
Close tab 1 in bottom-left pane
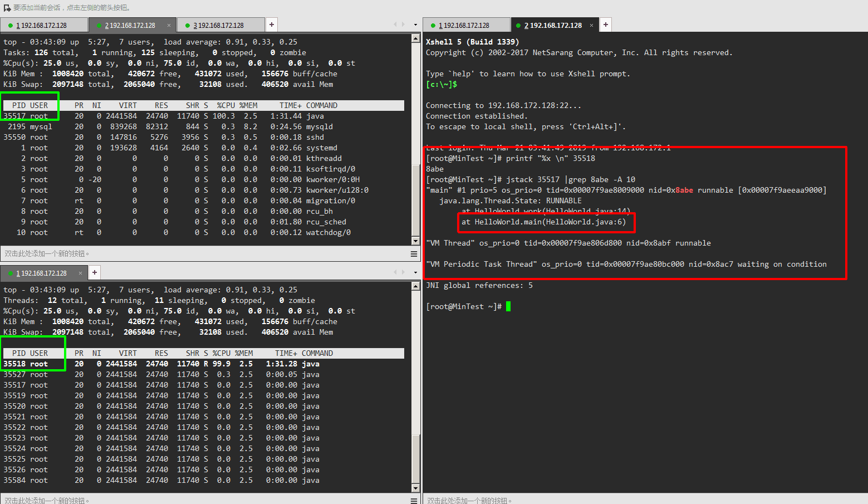(80, 273)
